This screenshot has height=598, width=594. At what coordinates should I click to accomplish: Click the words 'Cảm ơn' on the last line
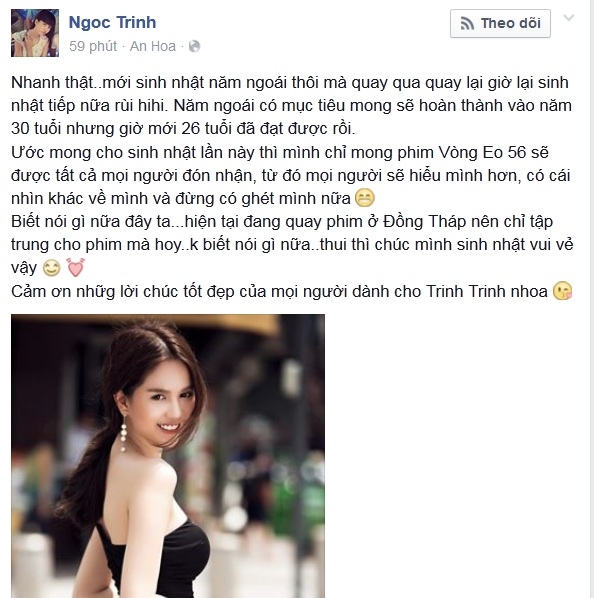pos(41,292)
